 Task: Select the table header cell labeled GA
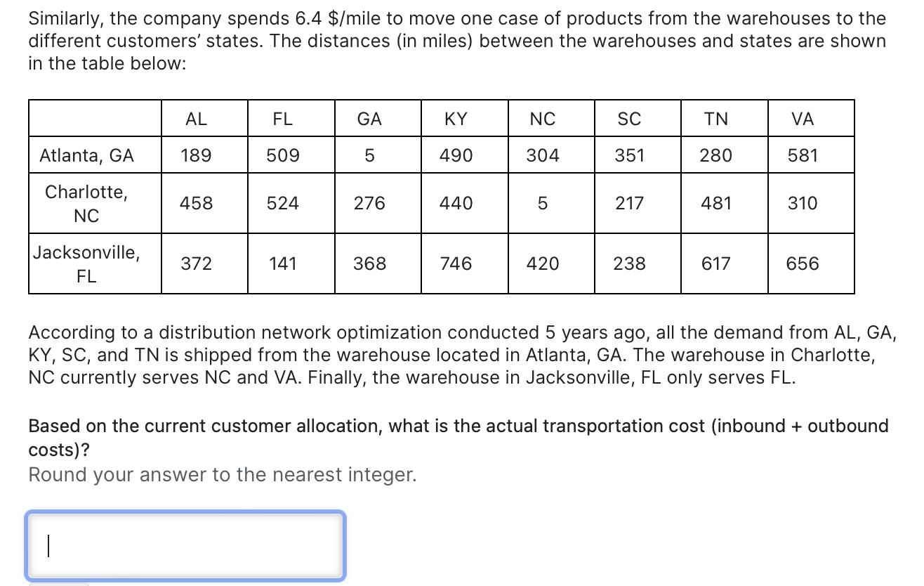[370, 119]
